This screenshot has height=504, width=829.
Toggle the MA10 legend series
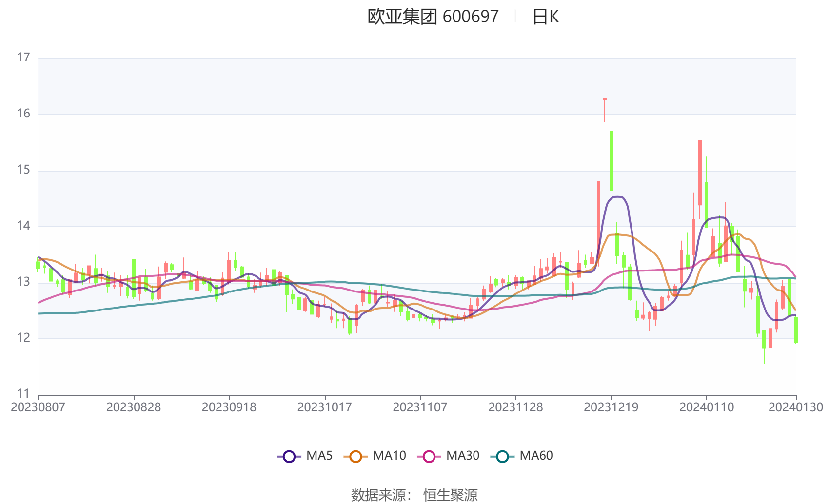[x=375, y=456]
